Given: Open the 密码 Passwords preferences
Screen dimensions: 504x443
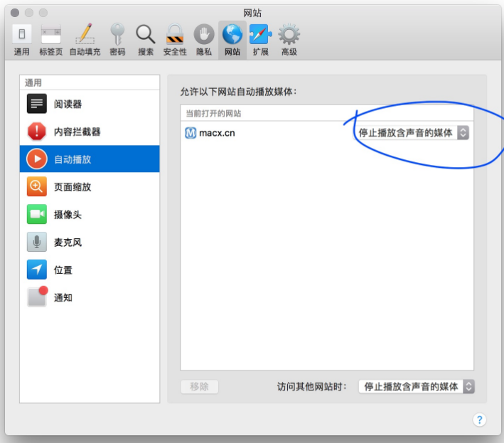Looking at the screenshot, I should (x=117, y=40).
